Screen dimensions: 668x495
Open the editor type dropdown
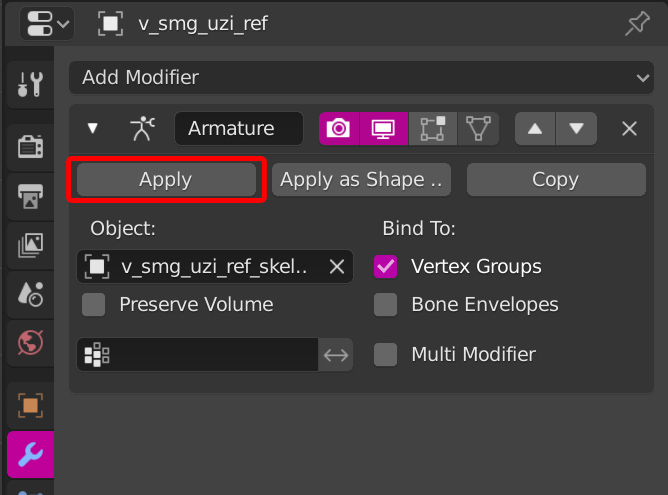[46, 23]
